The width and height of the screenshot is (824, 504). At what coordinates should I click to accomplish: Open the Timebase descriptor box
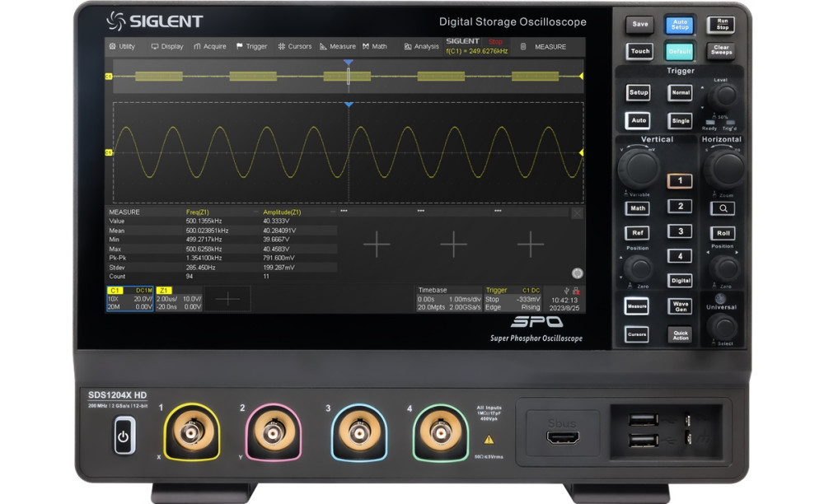click(x=449, y=299)
